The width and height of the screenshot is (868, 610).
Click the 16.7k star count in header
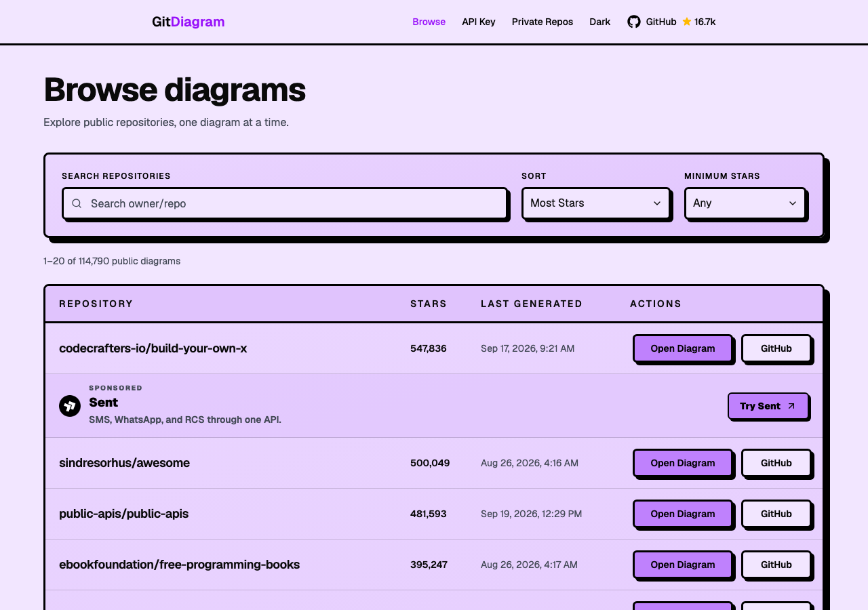705,22
